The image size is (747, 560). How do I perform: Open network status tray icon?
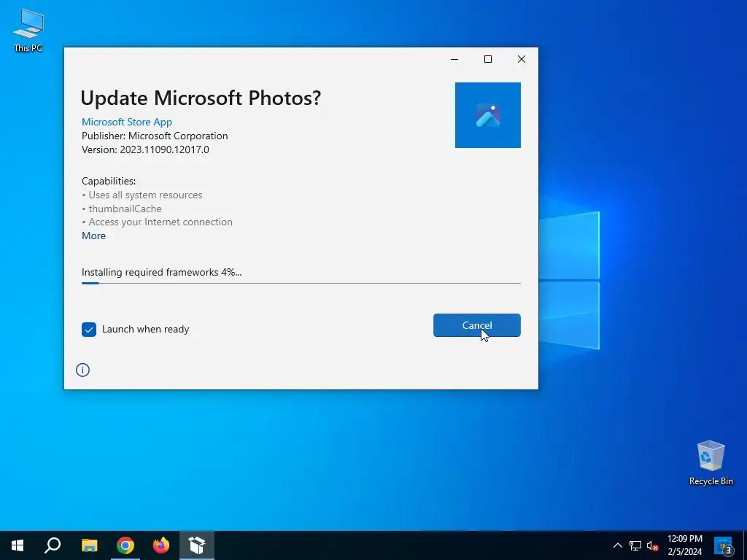tap(635, 545)
